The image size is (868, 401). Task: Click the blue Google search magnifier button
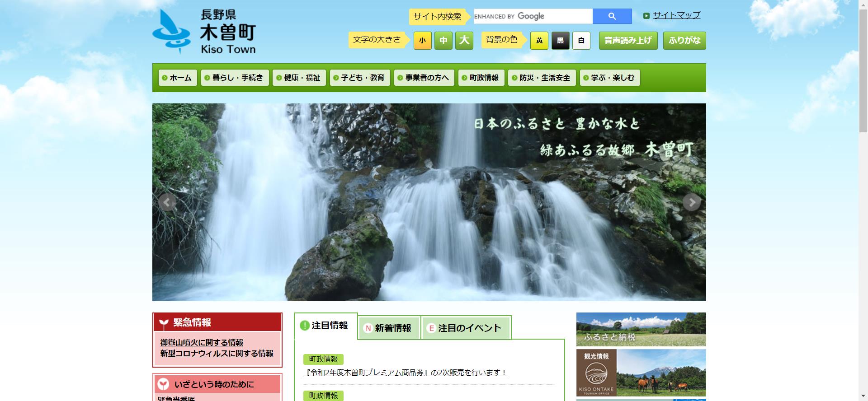point(612,16)
